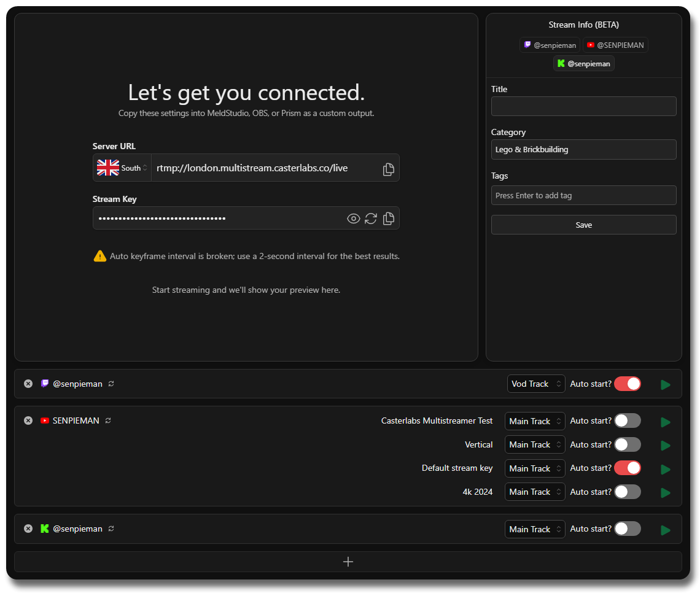700x593 pixels.
Task: Open the Main Track dropdown for 4k 2024
Action: [x=534, y=491]
